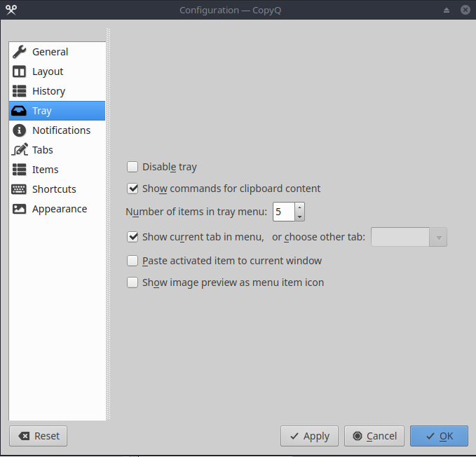Decrease number of items in tray menu
This screenshot has width=476, height=457.
click(x=300, y=217)
